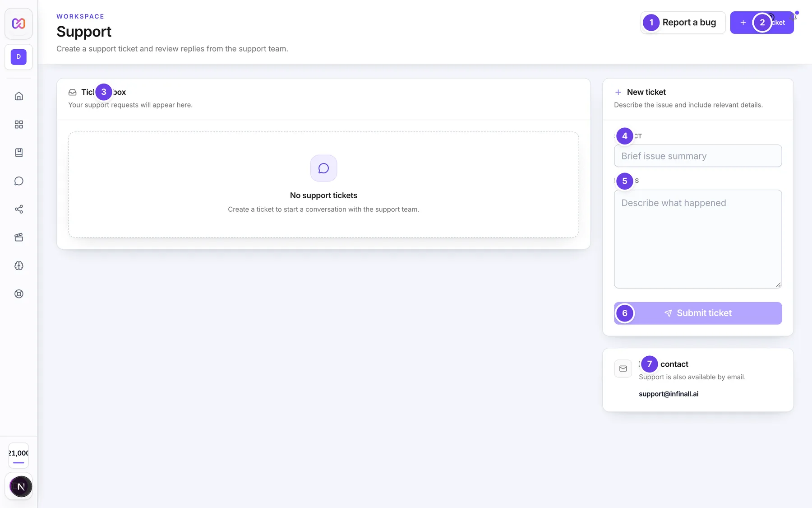Click the "Report a bug" button
Viewport: 812px width, 508px height.
(683, 23)
